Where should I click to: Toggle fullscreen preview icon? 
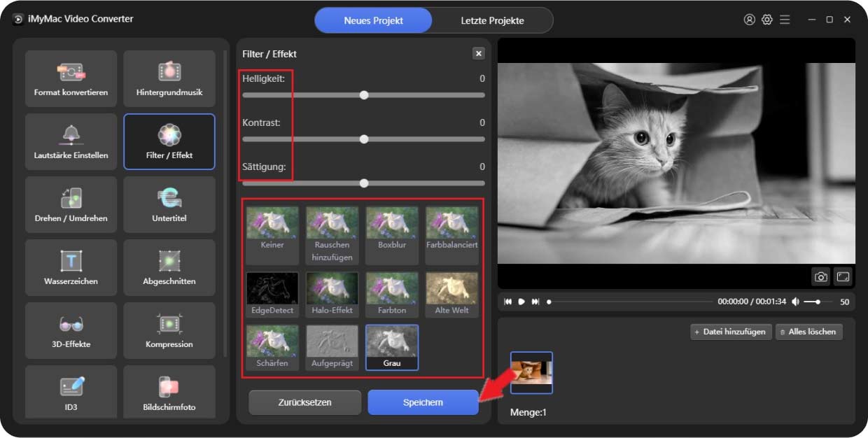click(x=843, y=276)
